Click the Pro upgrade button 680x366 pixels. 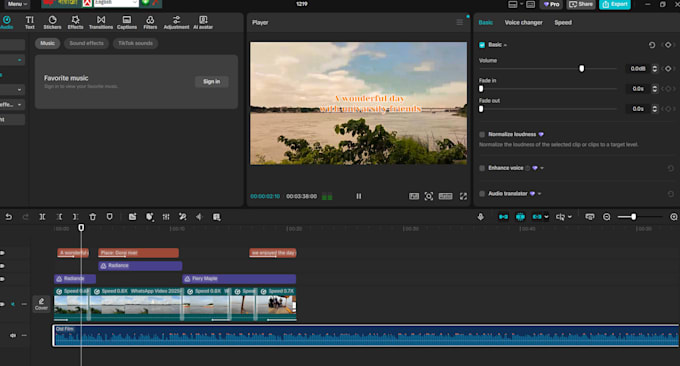pos(552,4)
